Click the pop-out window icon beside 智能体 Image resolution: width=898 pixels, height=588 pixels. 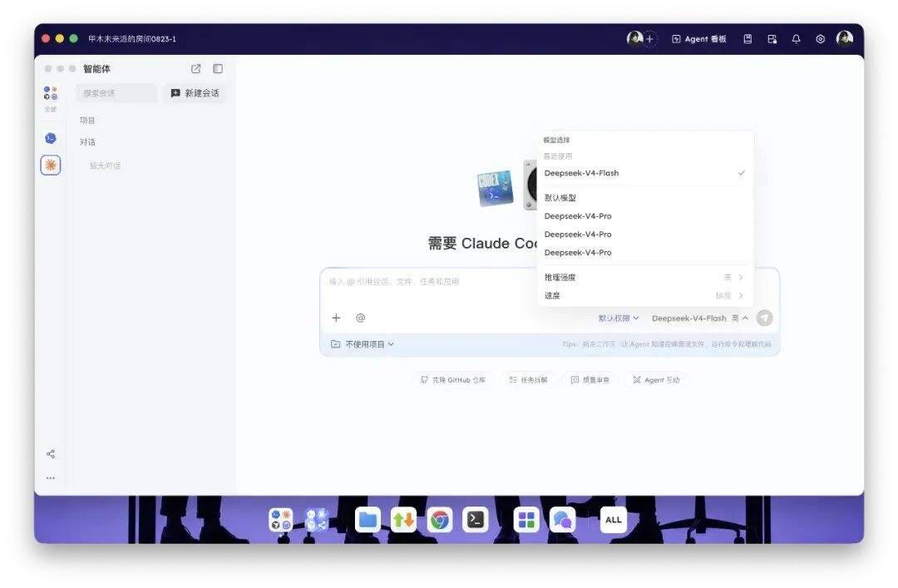coord(196,69)
